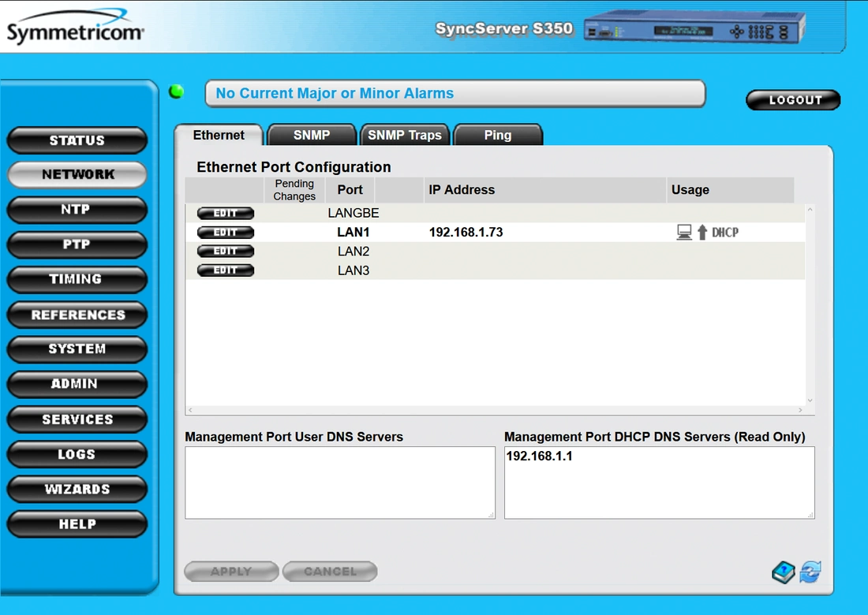Image resolution: width=868 pixels, height=615 pixels.
Task: Click the LOGOUT button
Action: tap(793, 100)
